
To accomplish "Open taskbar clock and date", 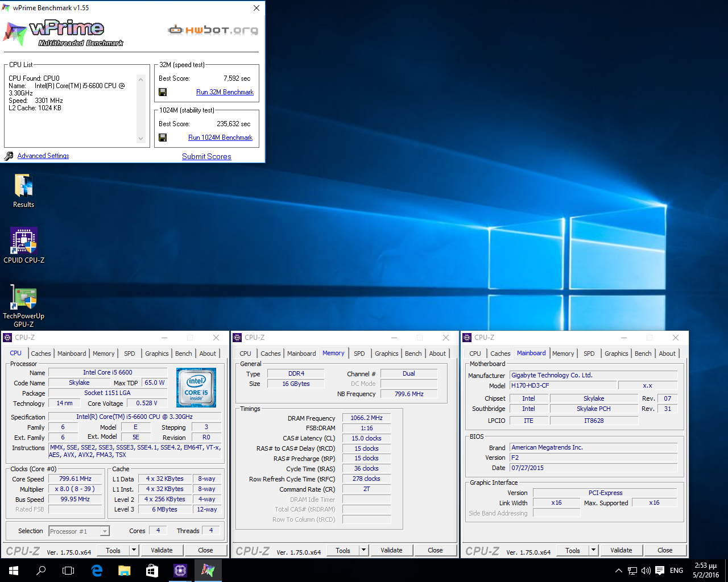I will point(705,571).
